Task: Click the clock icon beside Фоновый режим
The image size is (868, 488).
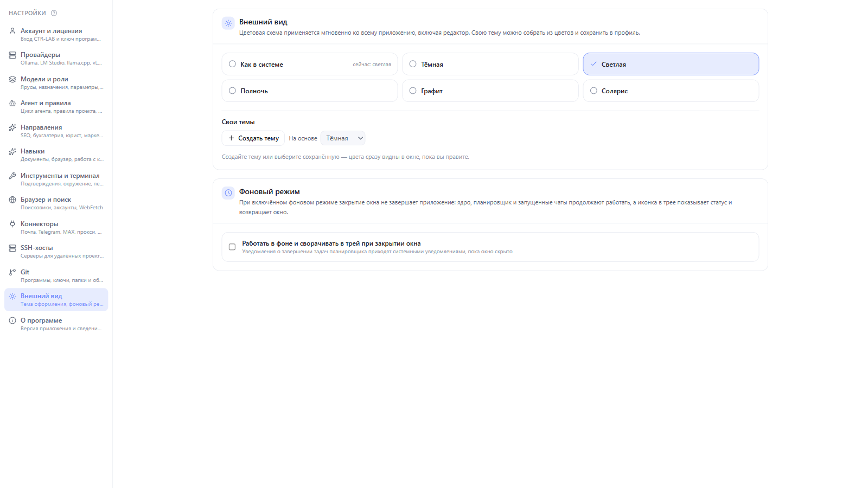Action: (228, 193)
